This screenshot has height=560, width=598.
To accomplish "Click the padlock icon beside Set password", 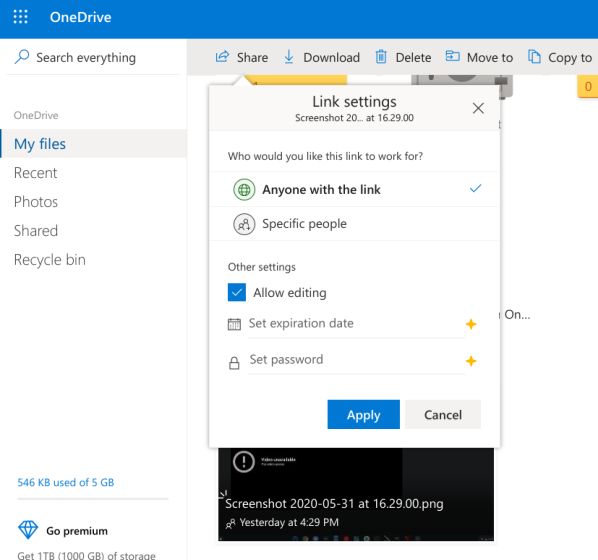I will tap(234, 363).
